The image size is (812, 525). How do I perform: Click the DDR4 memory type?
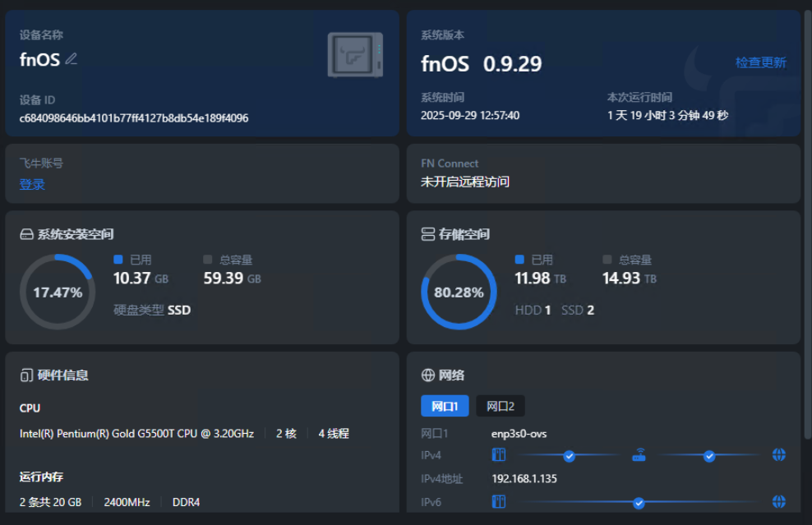point(186,502)
